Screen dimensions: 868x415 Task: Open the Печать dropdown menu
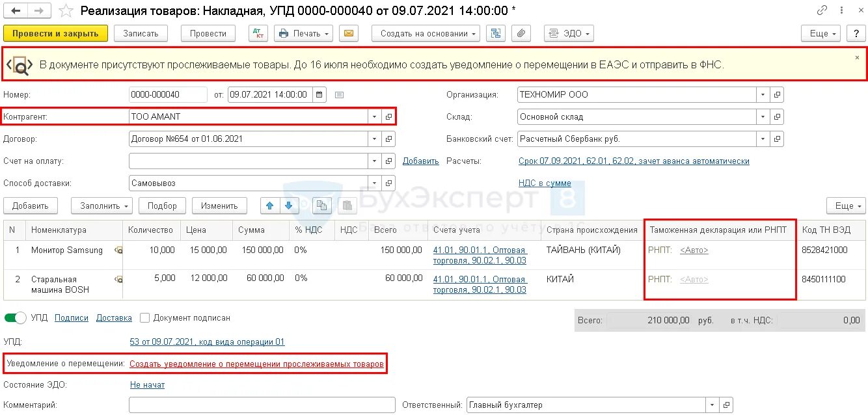pyautogui.click(x=304, y=33)
